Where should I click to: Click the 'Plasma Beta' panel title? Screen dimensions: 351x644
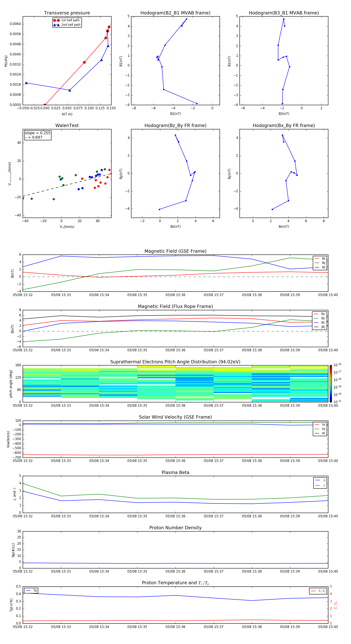tap(175, 472)
